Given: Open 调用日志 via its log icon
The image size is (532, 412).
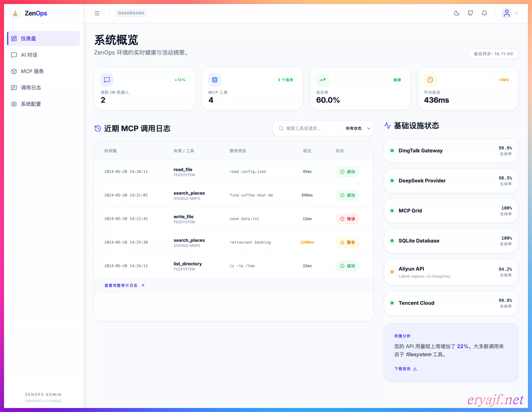Looking at the screenshot, I should (x=14, y=88).
